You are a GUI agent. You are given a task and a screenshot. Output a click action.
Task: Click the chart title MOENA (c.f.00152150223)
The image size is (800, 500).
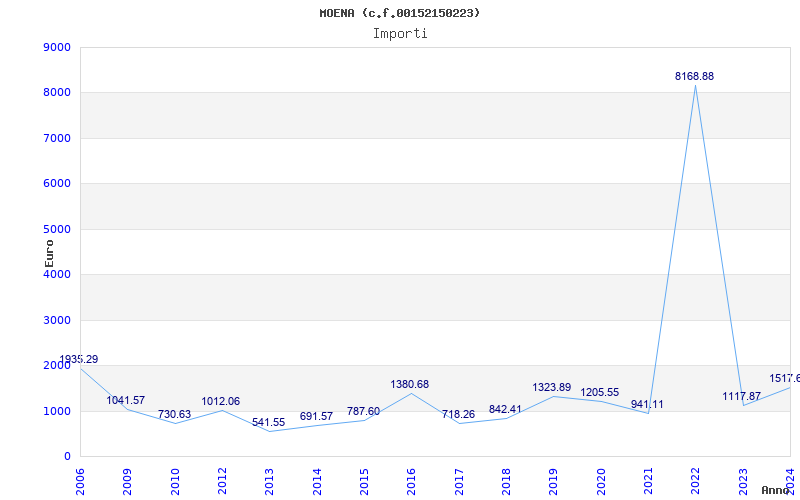[x=399, y=13]
